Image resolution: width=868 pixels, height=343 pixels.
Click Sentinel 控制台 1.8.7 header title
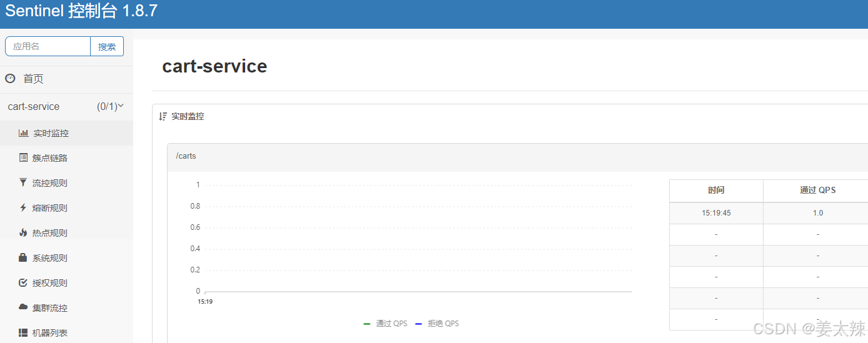pos(81,11)
